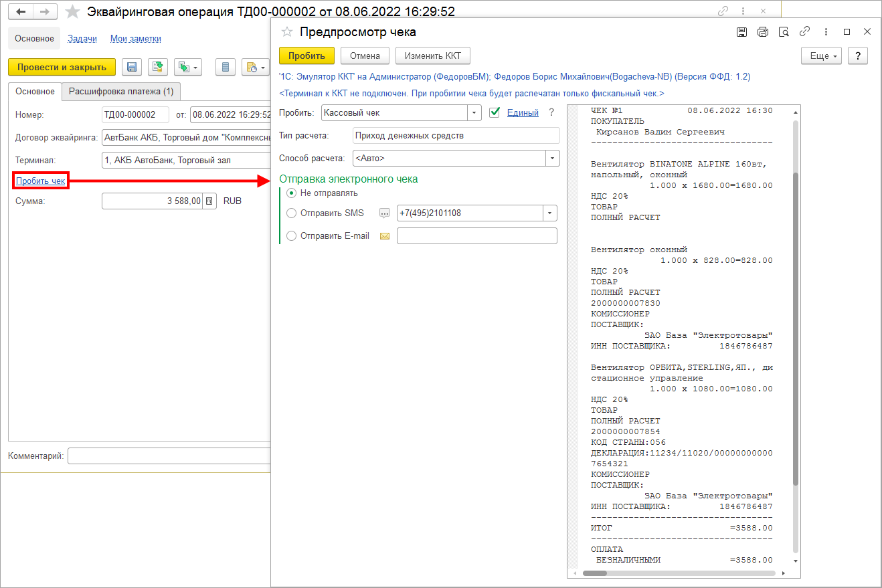Click the ИТОГ =3588.00 line in receipt

pyautogui.click(x=682, y=528)
